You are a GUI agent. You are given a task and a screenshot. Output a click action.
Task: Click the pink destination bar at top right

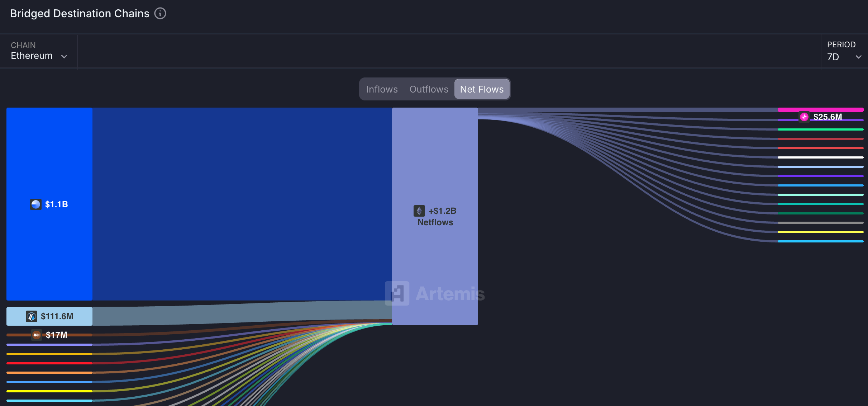point(820,110)
